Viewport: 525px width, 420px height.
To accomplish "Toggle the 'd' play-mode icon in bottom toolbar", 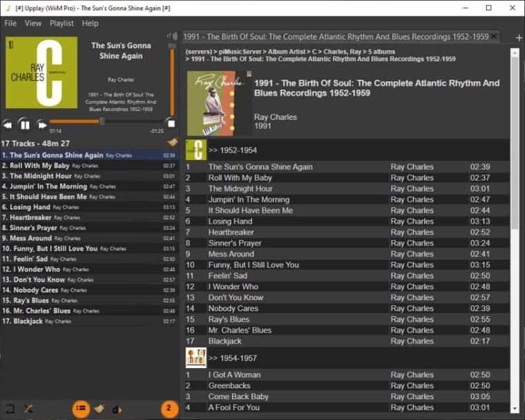I will pyautogui.click(x=117, y=410).
